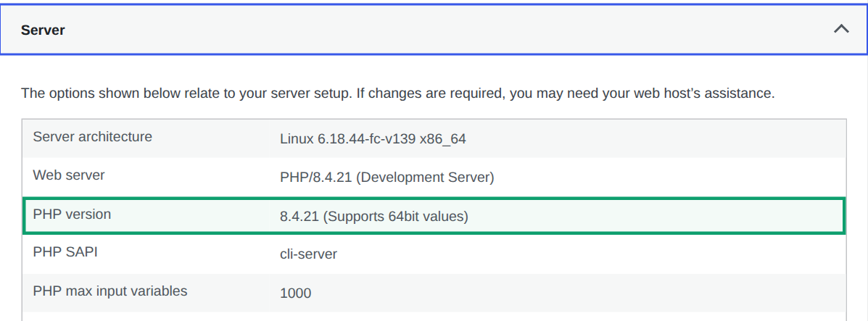
Task: Select the value Linux 6.18.44-fc-v139 x86_64
Action: coord(373,139)
